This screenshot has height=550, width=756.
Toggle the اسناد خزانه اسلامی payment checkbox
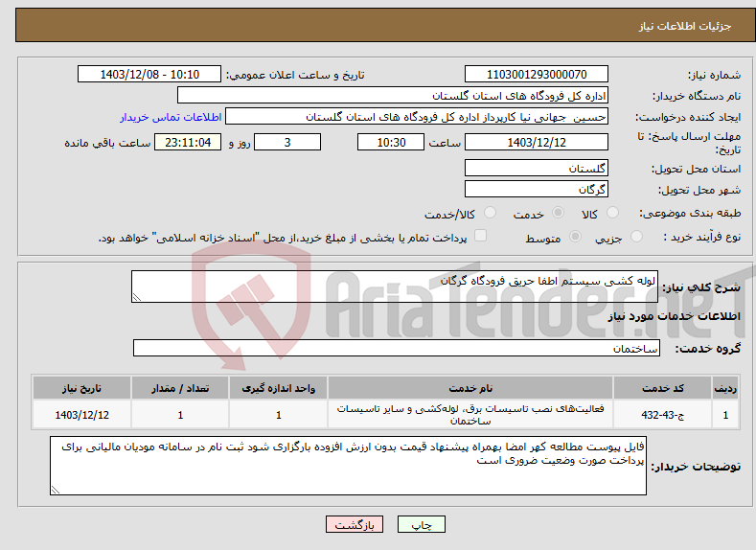coord(480,236)
